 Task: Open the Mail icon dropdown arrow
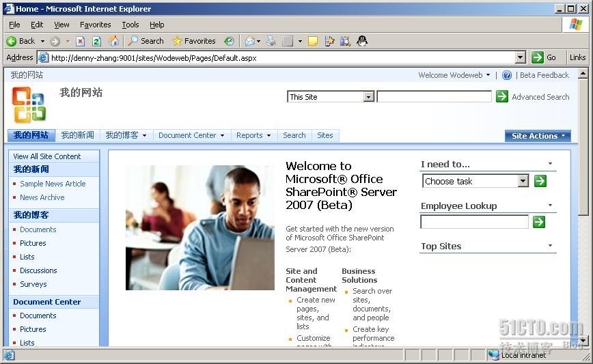pos(259,41)
